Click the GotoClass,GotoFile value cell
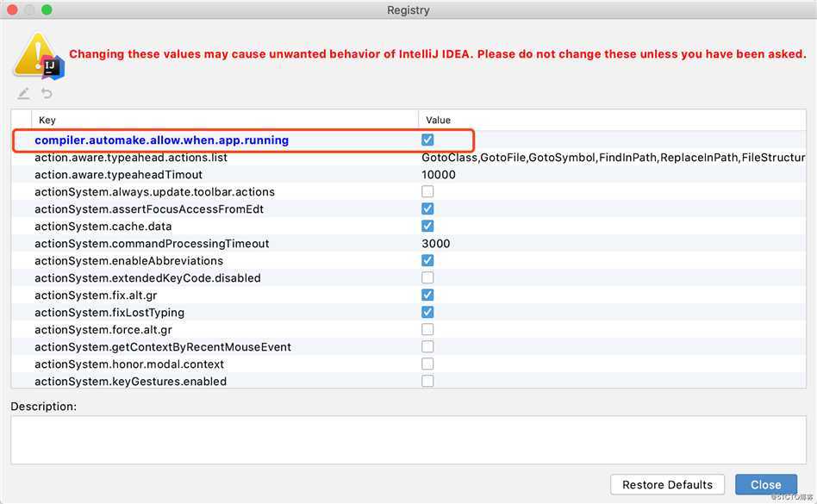 point(613,158)
